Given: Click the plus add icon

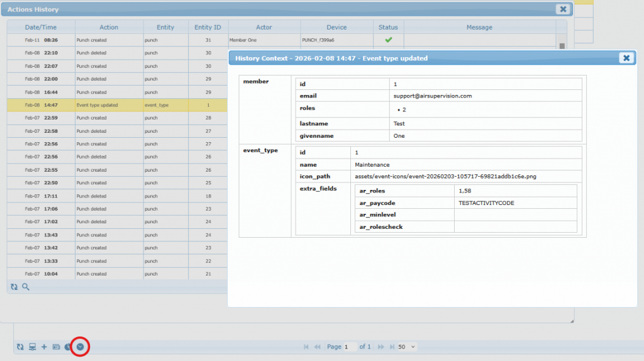Looking at the screenshot, I should (x=44, y=347).
